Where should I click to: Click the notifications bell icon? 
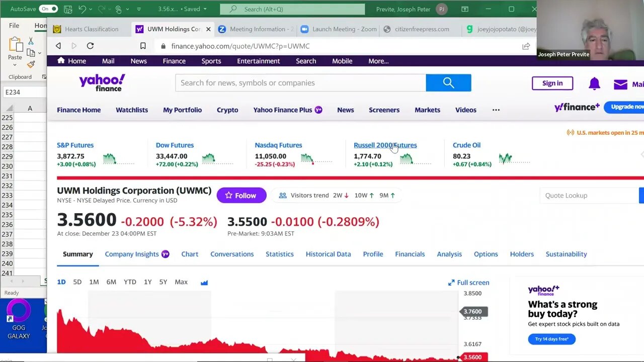[x=594, y=83]
